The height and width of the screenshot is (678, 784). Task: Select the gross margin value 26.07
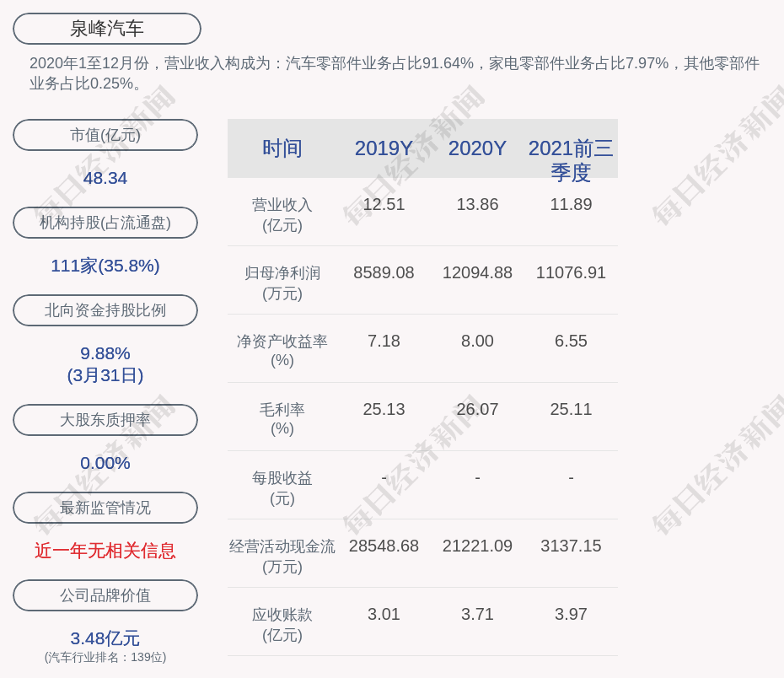pyautogui.click(x=477, y=409)
